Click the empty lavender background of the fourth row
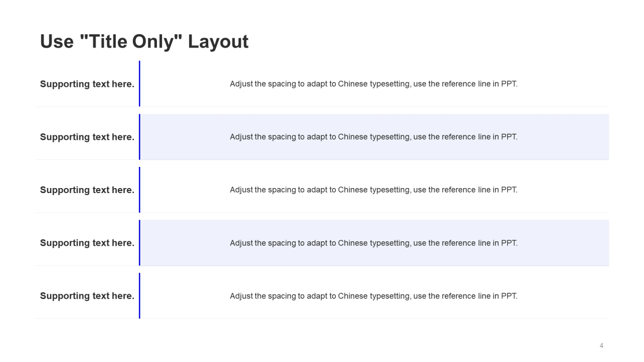 tap(563, 243)
